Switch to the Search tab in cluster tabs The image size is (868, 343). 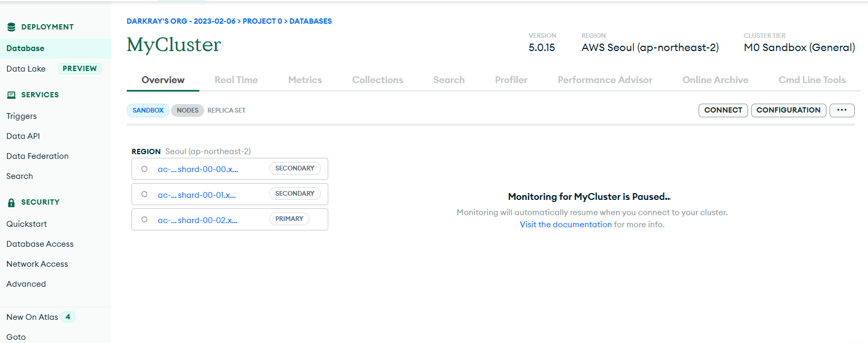point(449,80)
